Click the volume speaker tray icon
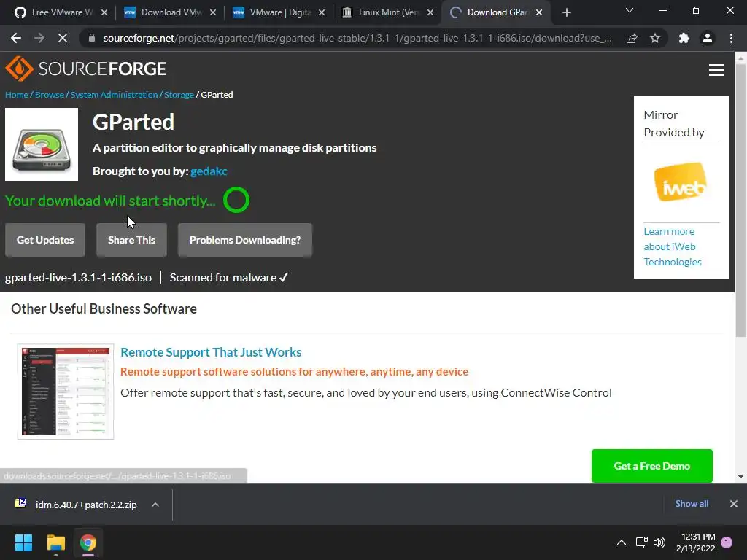The image size is (747, 560). (x=659, y=542)
